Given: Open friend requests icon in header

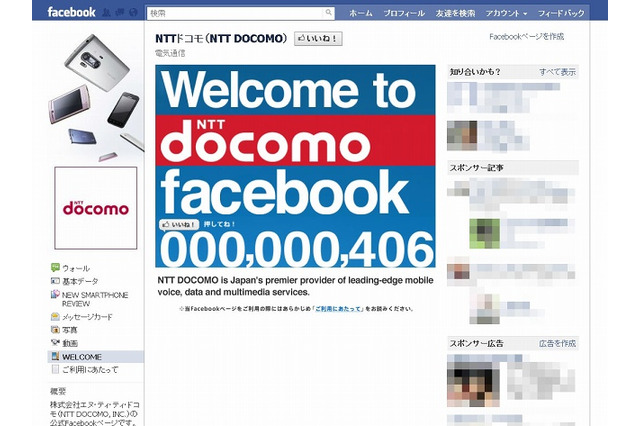Looking at the screenshot, I should pos(106,12).
